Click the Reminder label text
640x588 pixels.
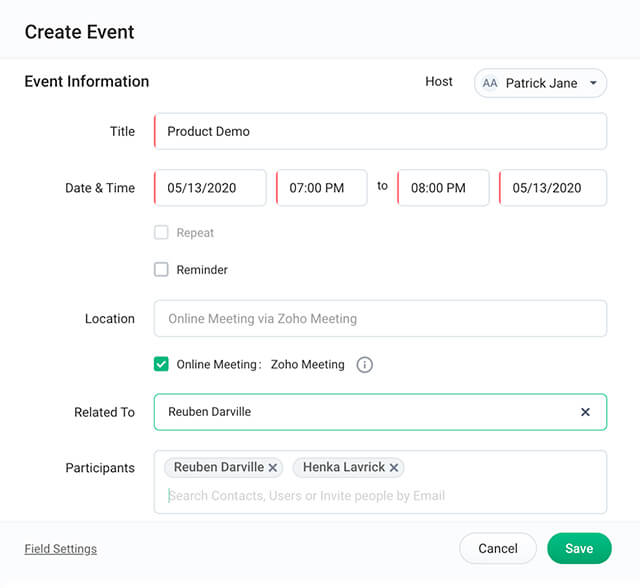[202, 270]
